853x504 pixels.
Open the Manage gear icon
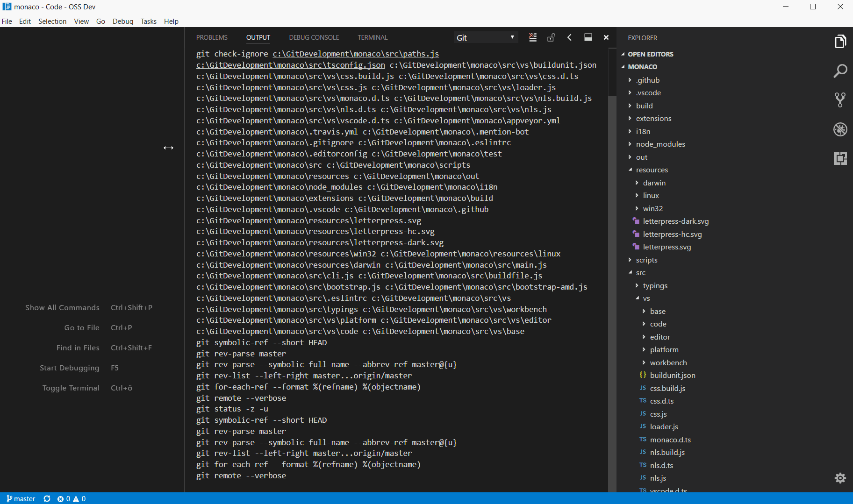pyautogui.click(x=840, y=478)
